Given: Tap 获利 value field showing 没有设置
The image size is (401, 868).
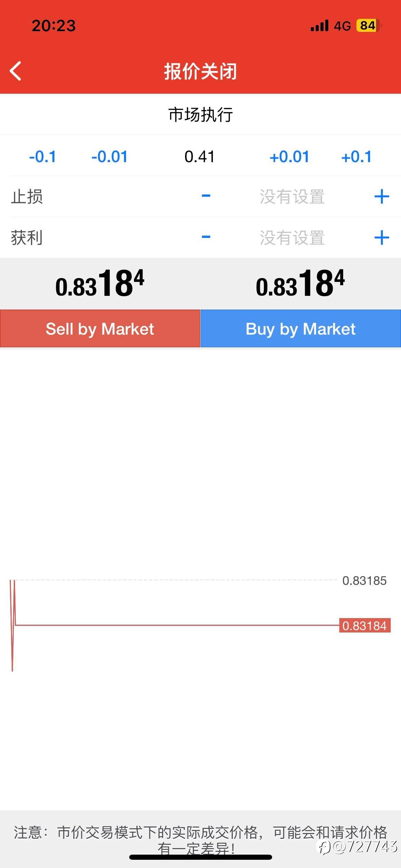Looking at the screenshot, I should pyautogui.click(x=292, y=238).
